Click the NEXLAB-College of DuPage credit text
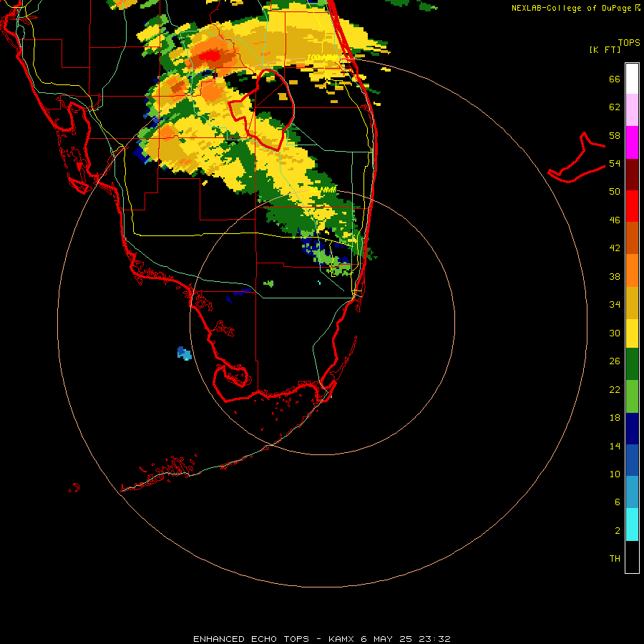644x644 pixels. (x=571, y=8)
